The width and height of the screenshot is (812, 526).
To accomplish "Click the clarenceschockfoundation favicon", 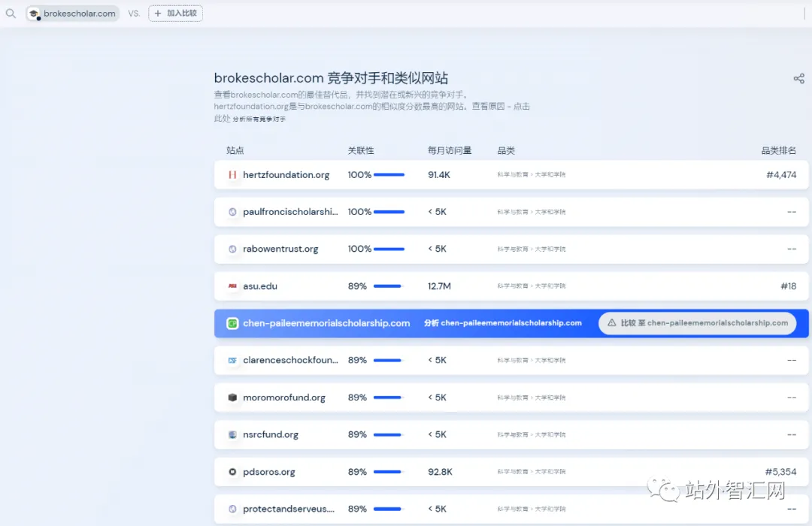I will click(x=232, y=361).
